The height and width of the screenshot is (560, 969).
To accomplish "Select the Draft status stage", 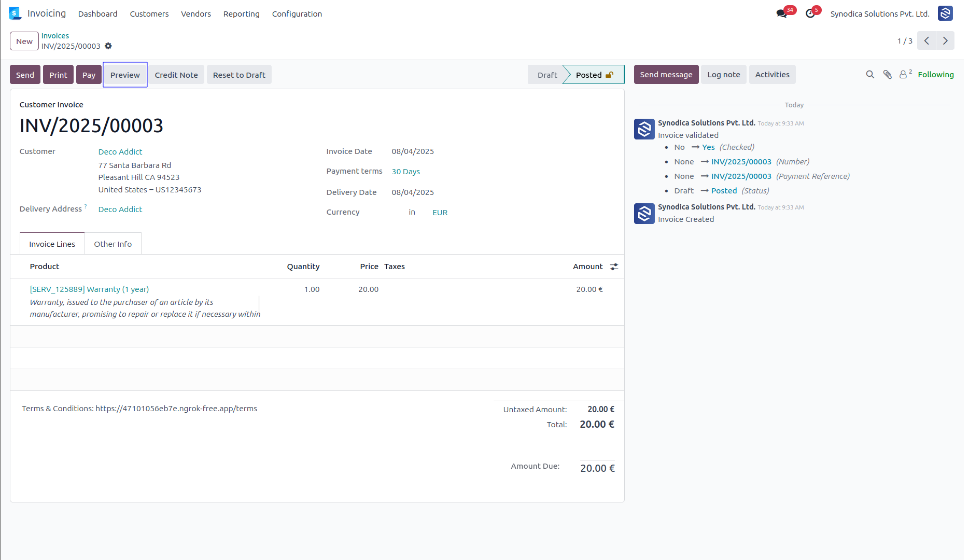I will tap(547, 75).
